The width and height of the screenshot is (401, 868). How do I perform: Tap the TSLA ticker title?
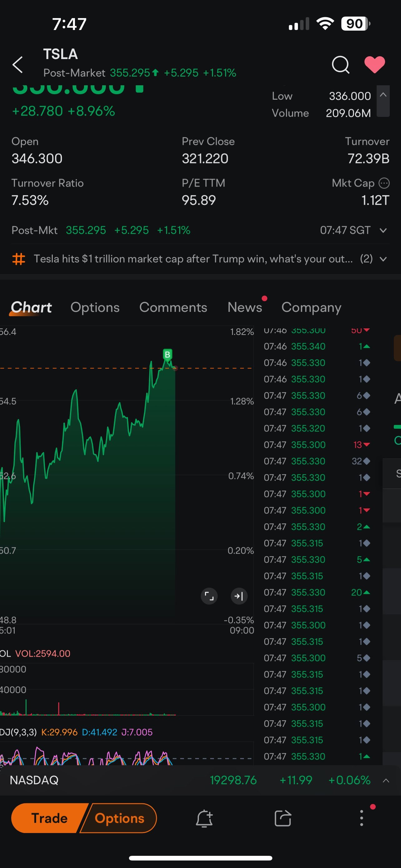[61, 54]
